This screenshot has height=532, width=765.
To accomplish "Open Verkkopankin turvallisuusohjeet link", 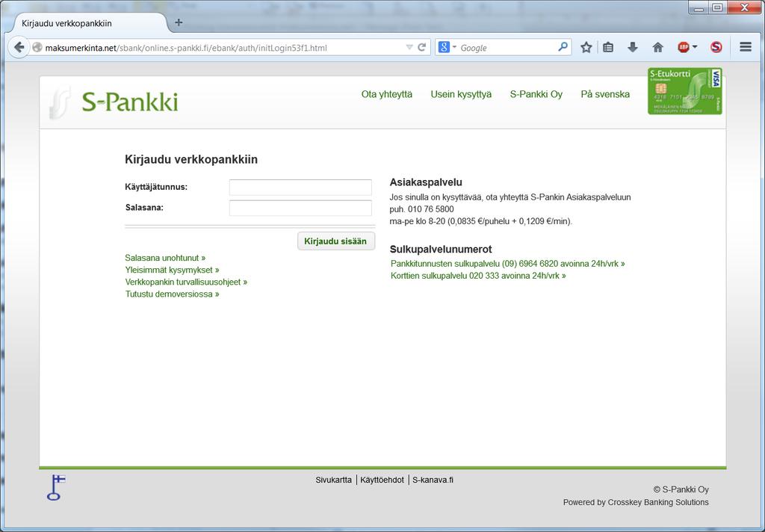I will pos(186,282).
